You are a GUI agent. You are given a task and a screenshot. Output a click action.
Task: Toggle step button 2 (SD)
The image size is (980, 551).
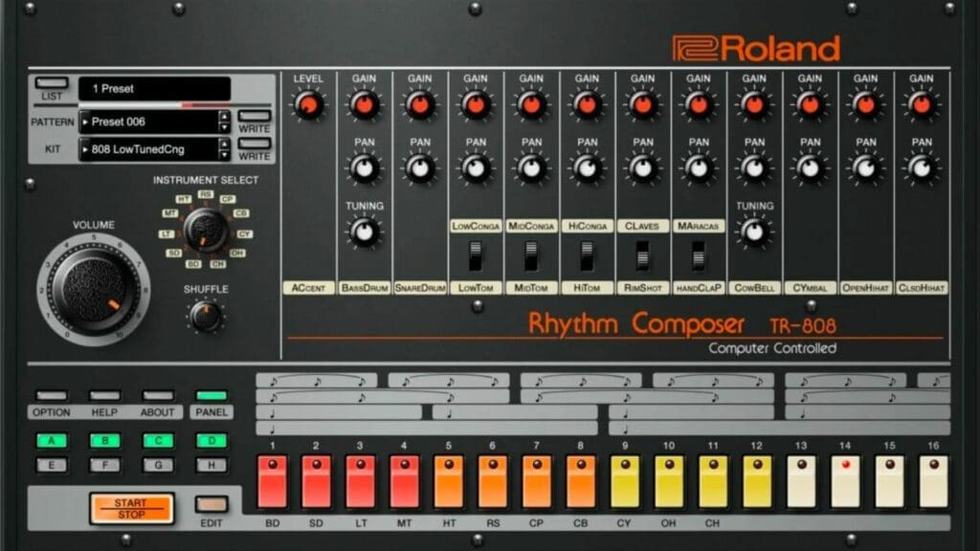(316, 481)
